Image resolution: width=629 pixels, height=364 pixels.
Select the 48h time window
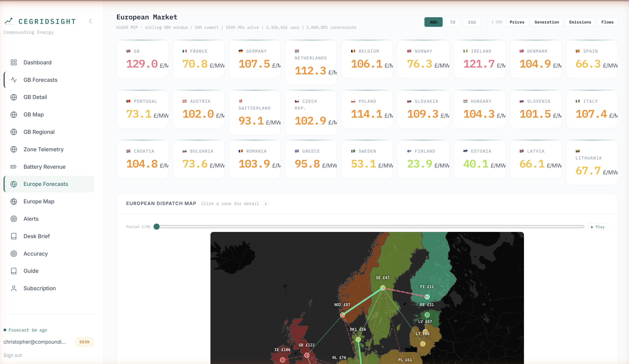[x=433, y=22]
